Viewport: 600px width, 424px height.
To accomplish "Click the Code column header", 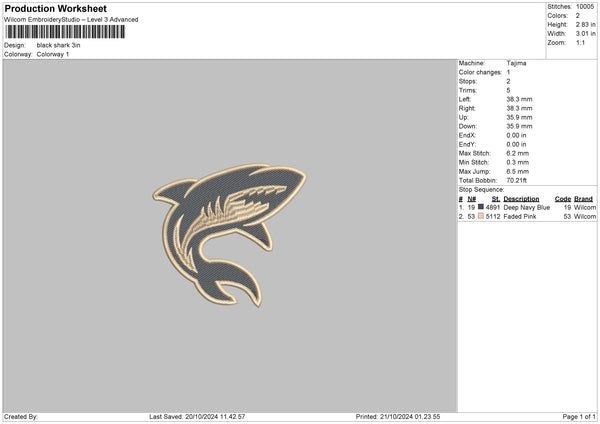I will (562, 199).
